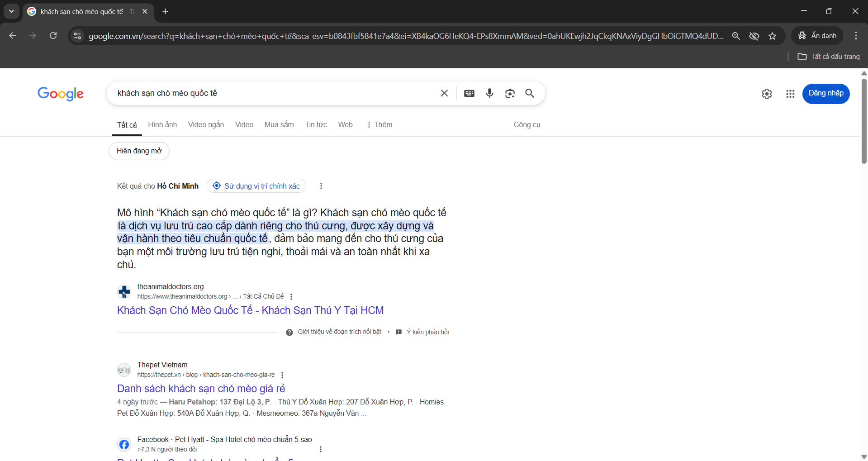Viewport: 868px width, 461px height.
Task: Click the theanimaldoctors.org site name
Action: click(x=171, y=287)
